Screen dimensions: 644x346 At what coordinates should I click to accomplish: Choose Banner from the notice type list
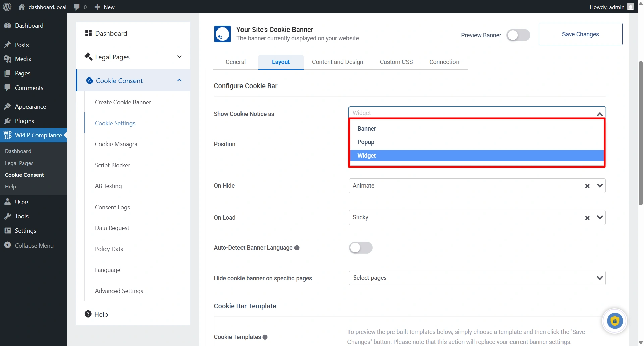click(367, 129)
